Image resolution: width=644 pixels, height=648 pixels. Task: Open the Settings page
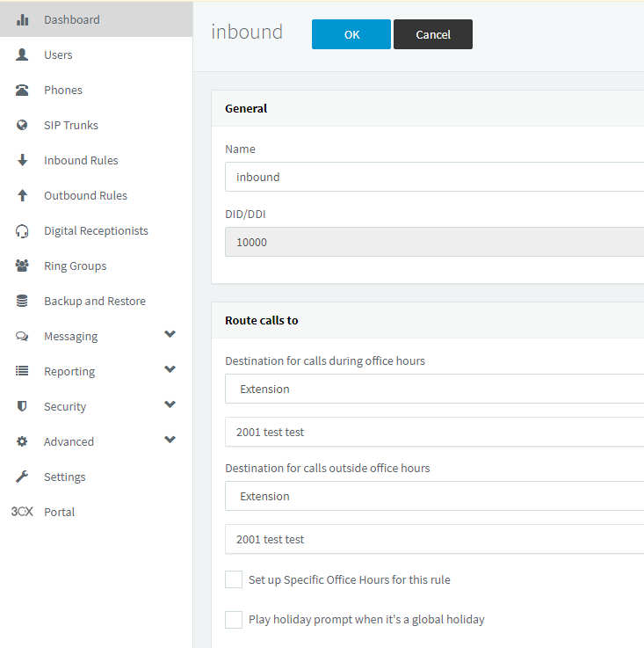pos(97,477)
